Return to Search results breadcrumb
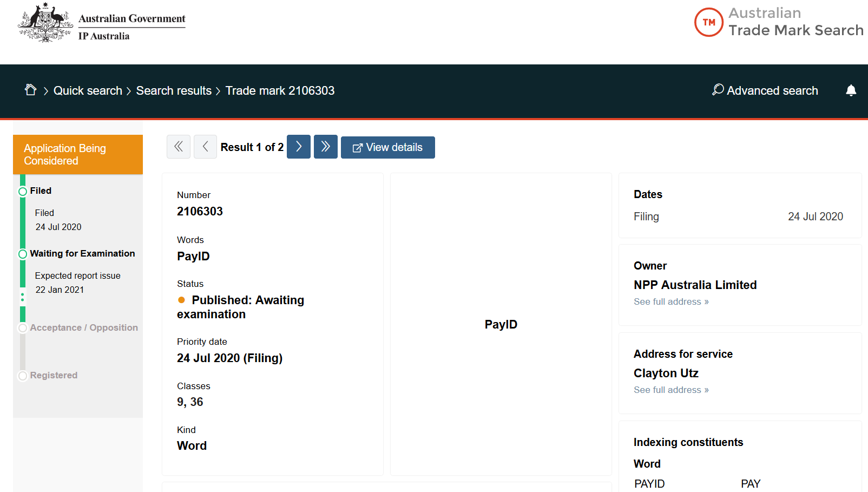Viewport: 868px width, 492px height. click(x=174, y=90)
